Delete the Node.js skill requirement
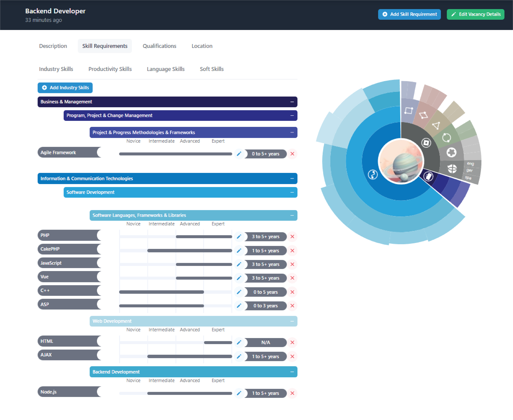This screenshot has height=420, width=513. point(292,393)
